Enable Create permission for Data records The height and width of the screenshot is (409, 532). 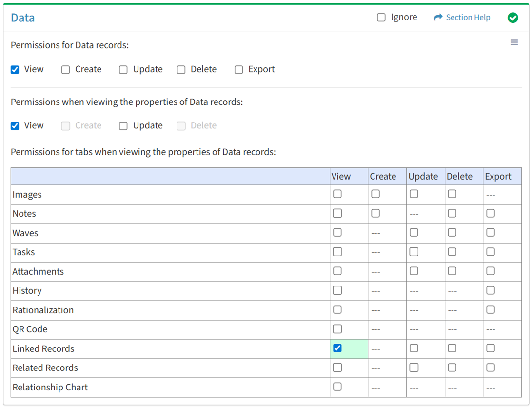pos(66,70)
